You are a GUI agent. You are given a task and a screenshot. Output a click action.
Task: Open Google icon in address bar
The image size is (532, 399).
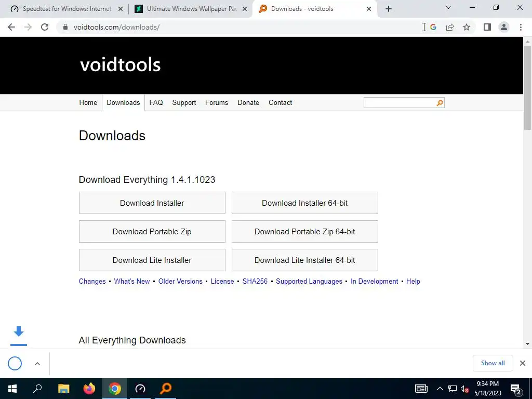(x=433, y=27)
